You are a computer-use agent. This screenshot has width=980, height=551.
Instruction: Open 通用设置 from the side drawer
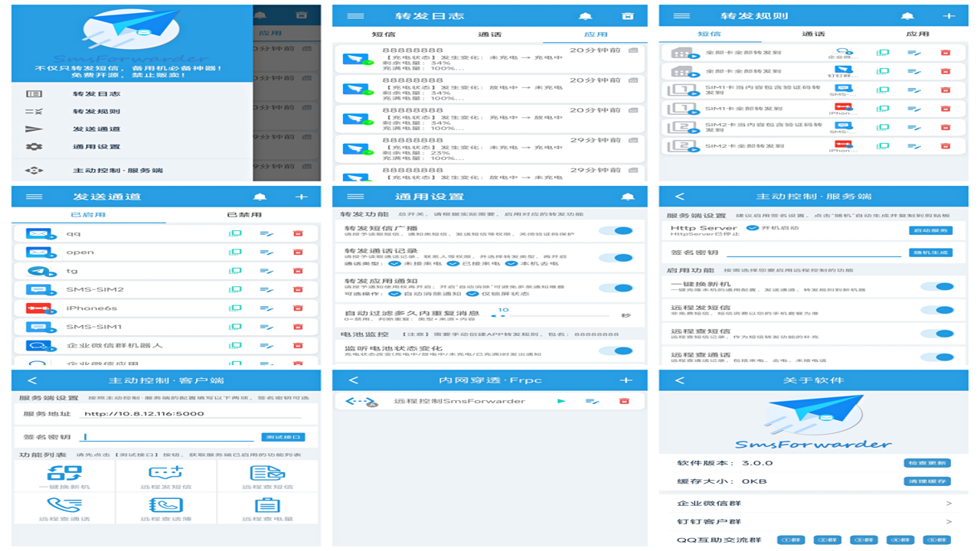(96, 147)
